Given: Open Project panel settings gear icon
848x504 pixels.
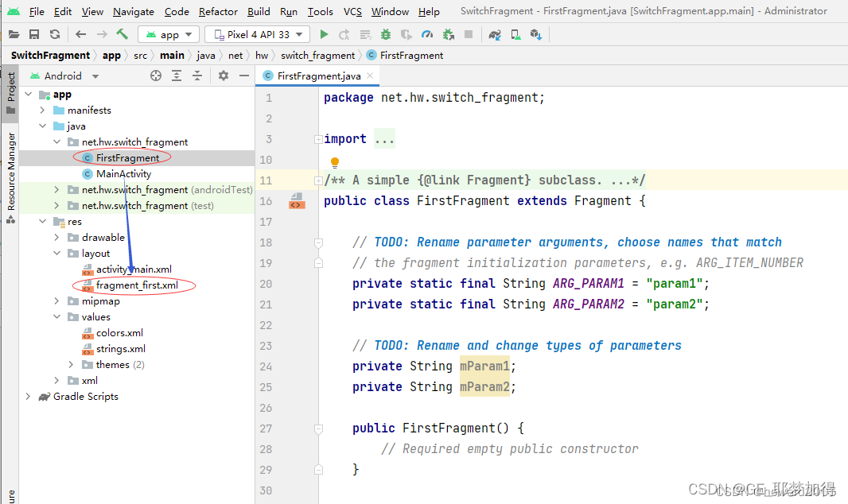Looking at the screenshot, I should [x=224, y=76].
